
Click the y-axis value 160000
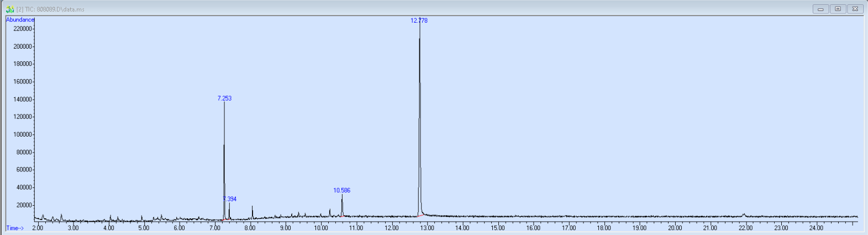(x=23, y=82)
